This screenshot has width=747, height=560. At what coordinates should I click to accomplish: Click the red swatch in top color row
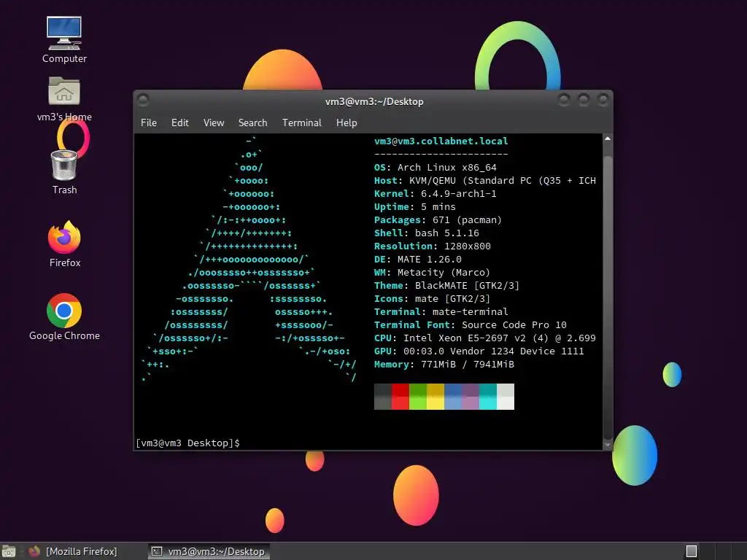pos(400,390)
